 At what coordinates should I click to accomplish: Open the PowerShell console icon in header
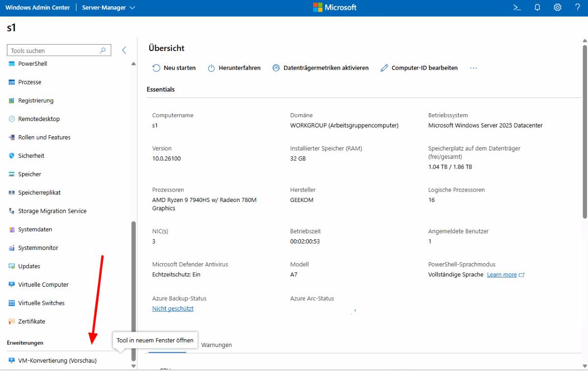click(516, 7)
